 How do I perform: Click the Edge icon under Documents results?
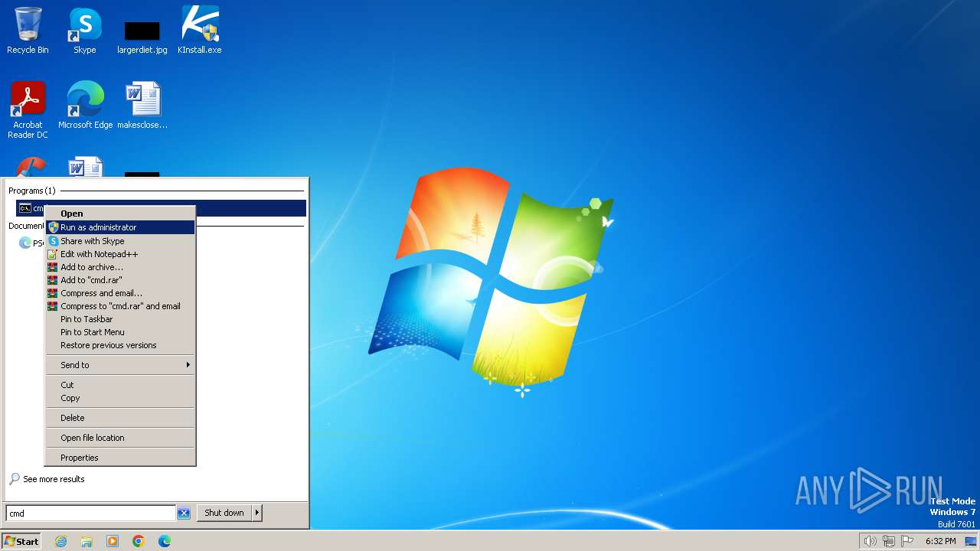click(x=25, y=243)
